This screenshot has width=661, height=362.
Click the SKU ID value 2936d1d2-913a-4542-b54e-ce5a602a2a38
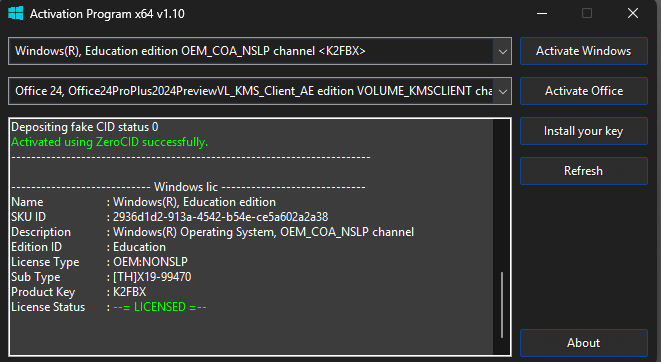pyautogui.click(x=220, y=217)
